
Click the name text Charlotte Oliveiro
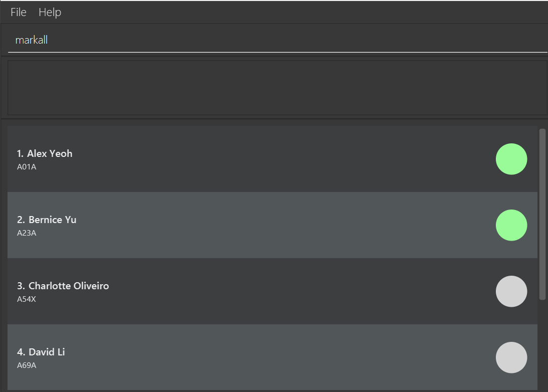[x=69, y=286]
